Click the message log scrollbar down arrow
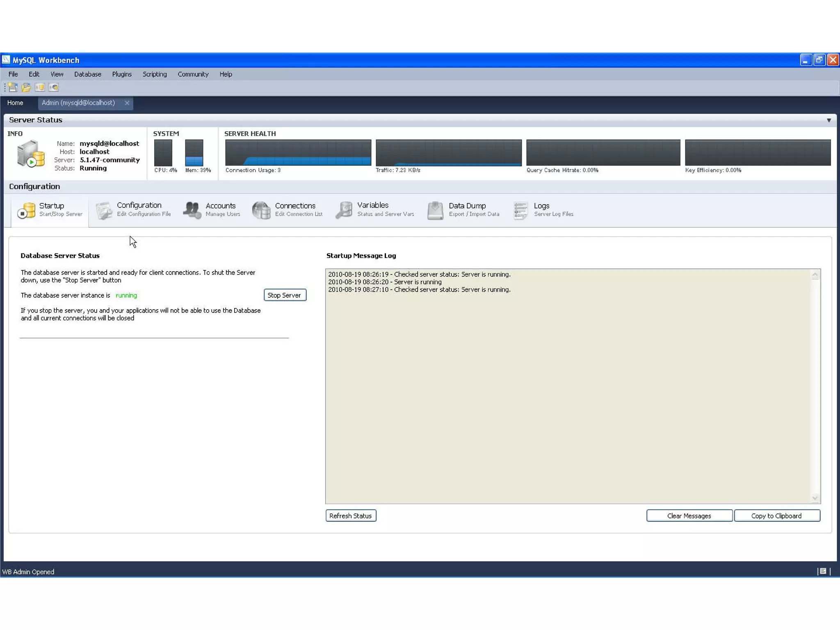This screenshot has height=630, width=840. (815, 498)
